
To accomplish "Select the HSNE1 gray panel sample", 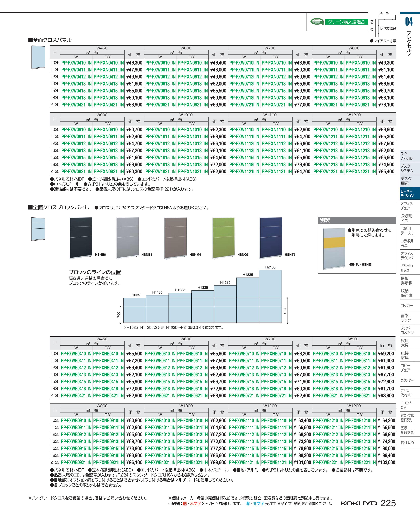I will (128, 238).
